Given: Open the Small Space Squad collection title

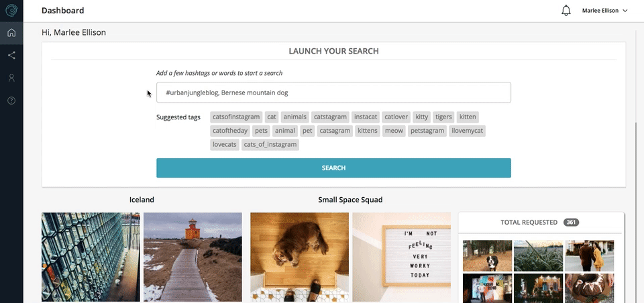Looking at the screenshot, I should coord(350,200).
